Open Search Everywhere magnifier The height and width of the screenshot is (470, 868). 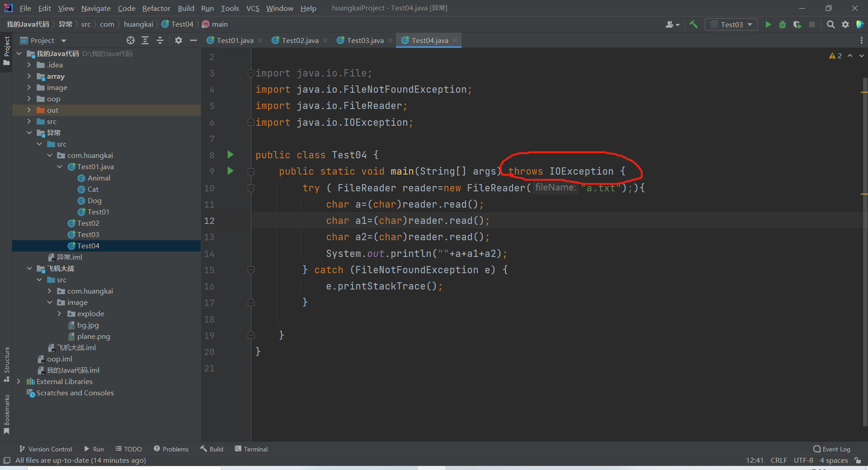coord(830,24)
